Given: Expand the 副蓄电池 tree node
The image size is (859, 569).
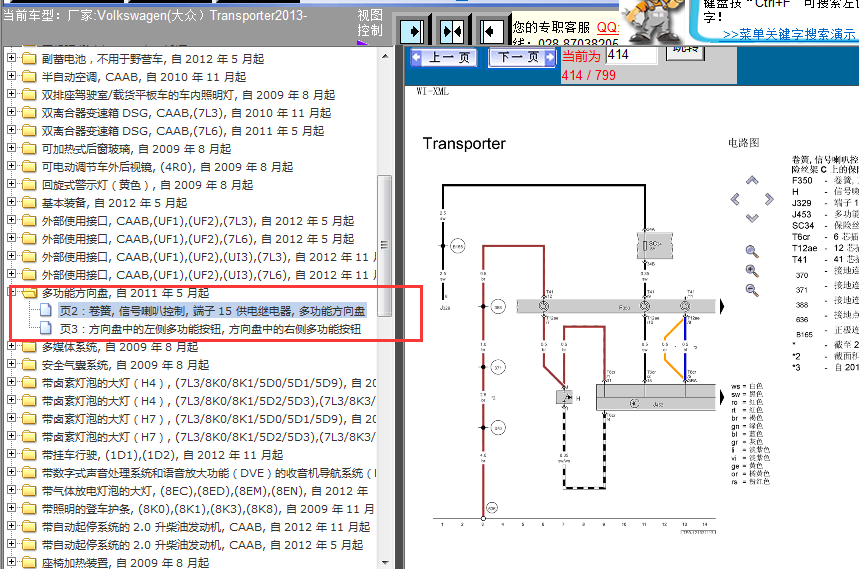Looking at the screenshot, I should 11,58.
